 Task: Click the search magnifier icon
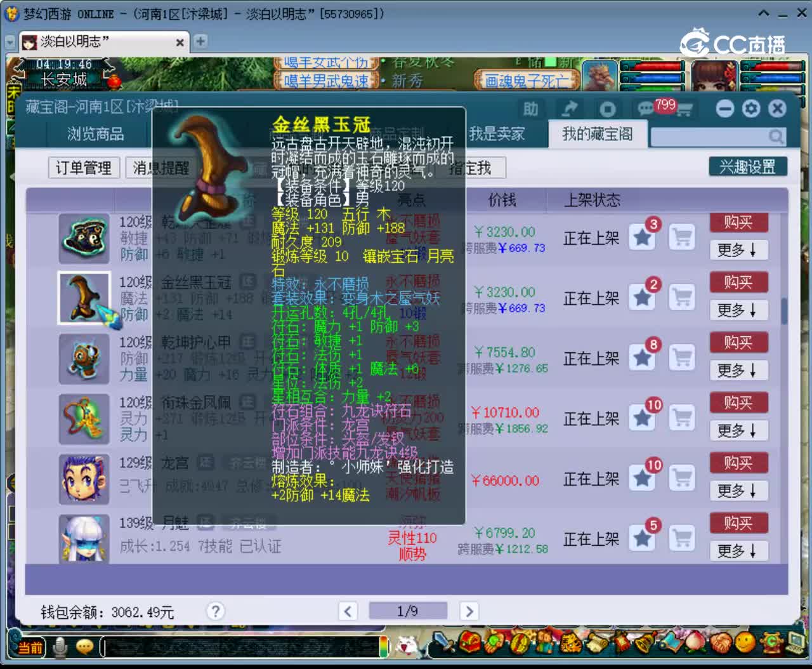776,136
